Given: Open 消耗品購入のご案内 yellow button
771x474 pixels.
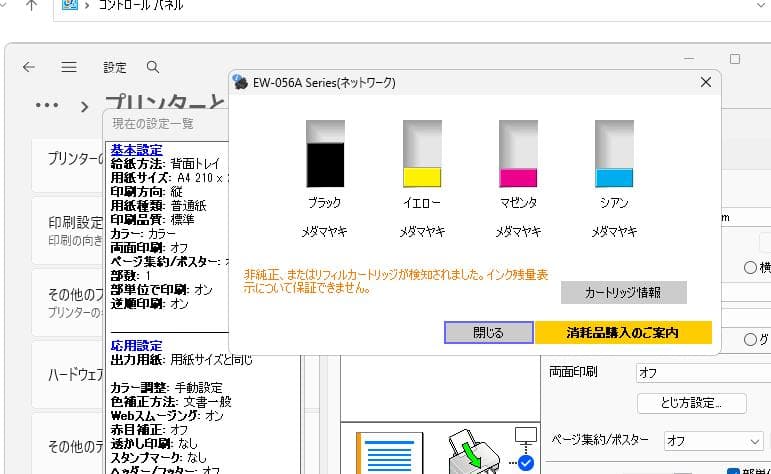Looking at the screenshot, I should 623,332.
